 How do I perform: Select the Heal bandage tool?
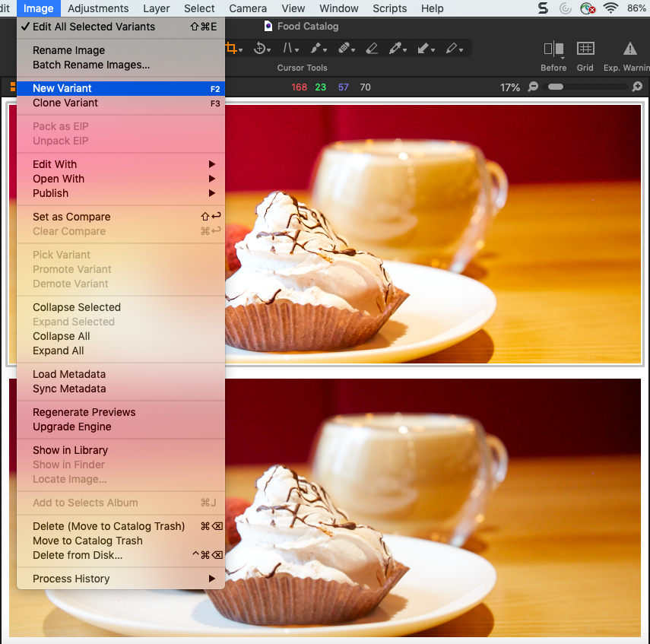(x=346, y=49)
